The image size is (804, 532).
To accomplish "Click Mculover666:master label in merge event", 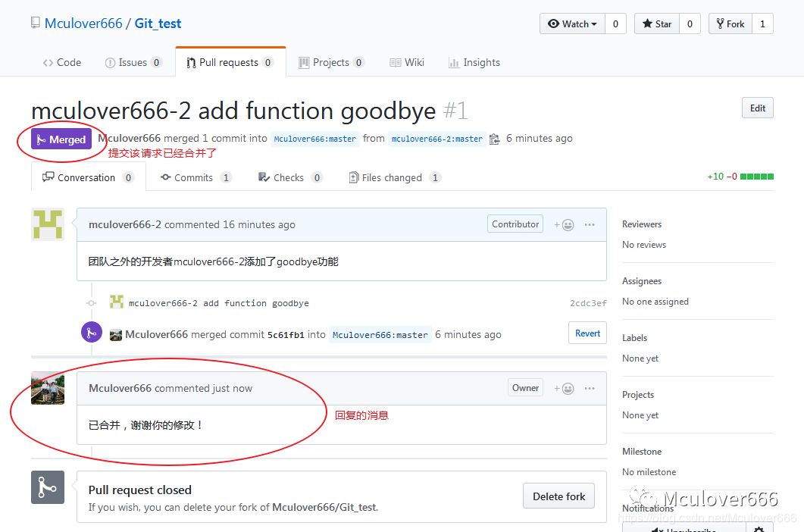I will pos(380,334).
